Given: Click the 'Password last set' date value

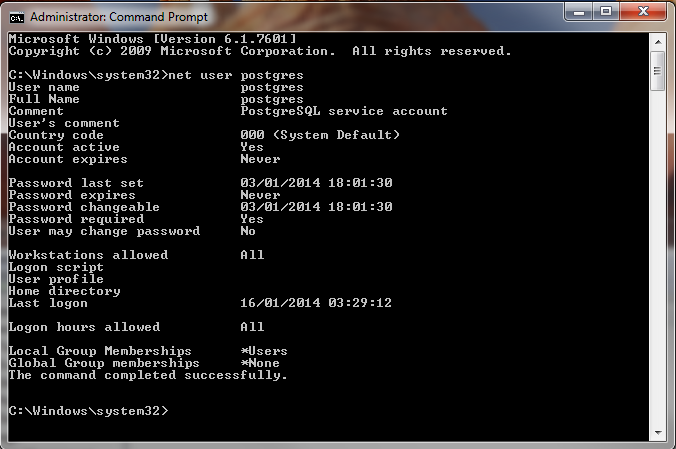Looking at the screenshot, I should (316, 183).
